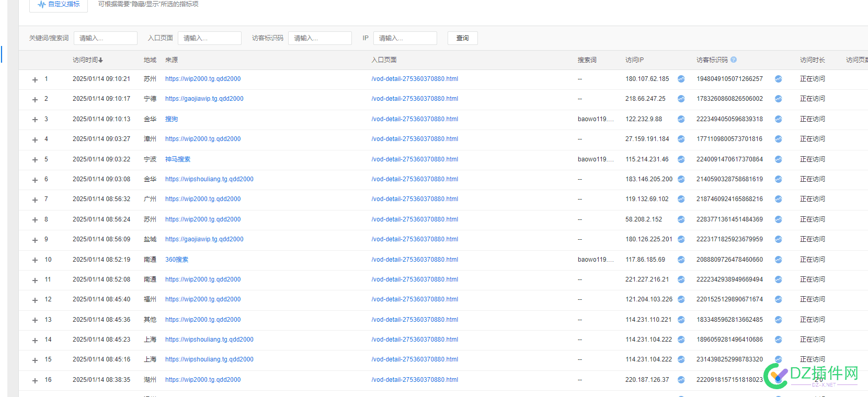The width and height of the screenshot is (868, 397).
Task: Select region 漳州 in row 4
Action: [x=150, y=139]
